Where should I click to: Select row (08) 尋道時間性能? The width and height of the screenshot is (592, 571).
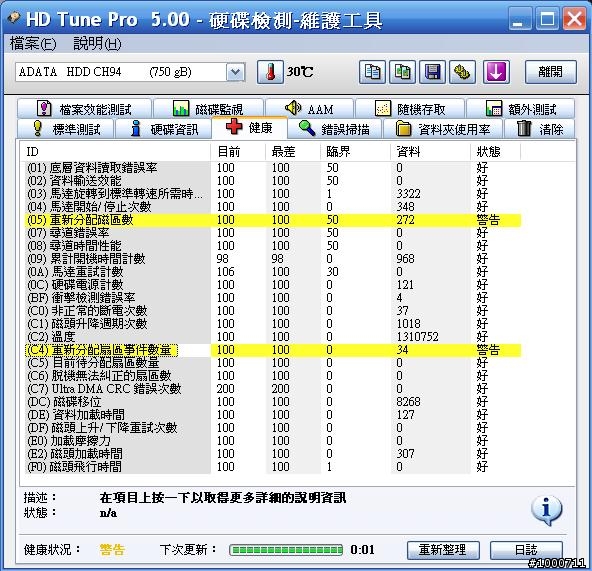click(x=273, y=246)
